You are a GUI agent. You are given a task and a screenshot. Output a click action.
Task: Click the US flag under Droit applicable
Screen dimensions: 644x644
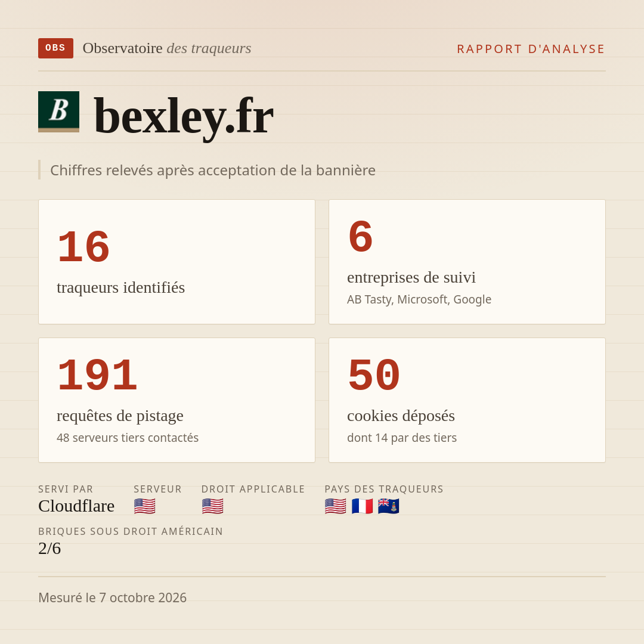tap(213, 506)
